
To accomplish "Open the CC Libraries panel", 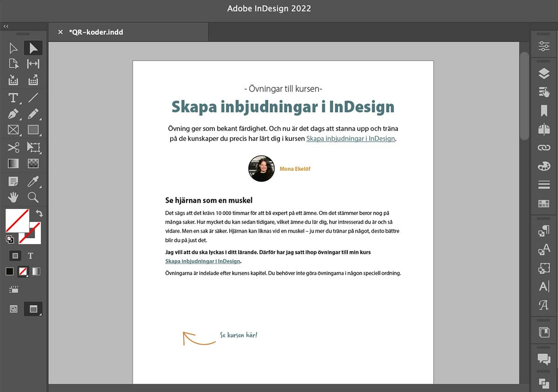I will 544,332.
